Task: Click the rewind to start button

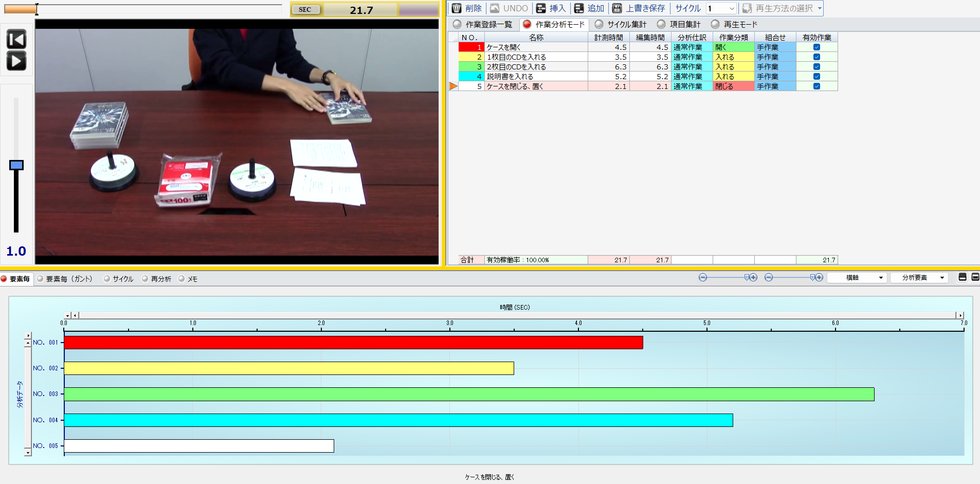Action: tap(16, 39)
